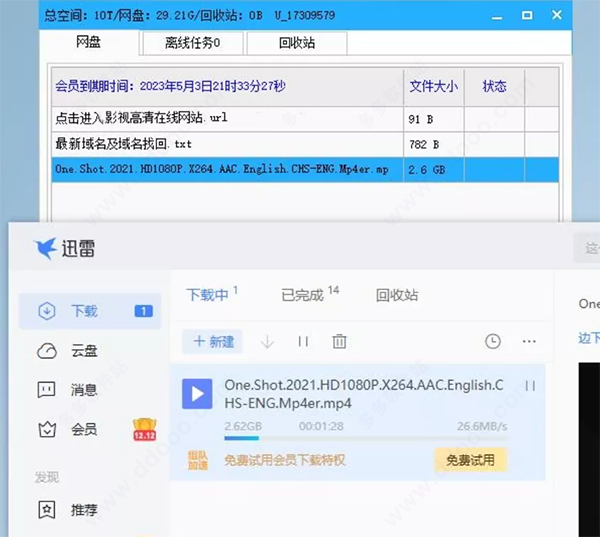Click the 免费试用 button

(x=470, y=460)
